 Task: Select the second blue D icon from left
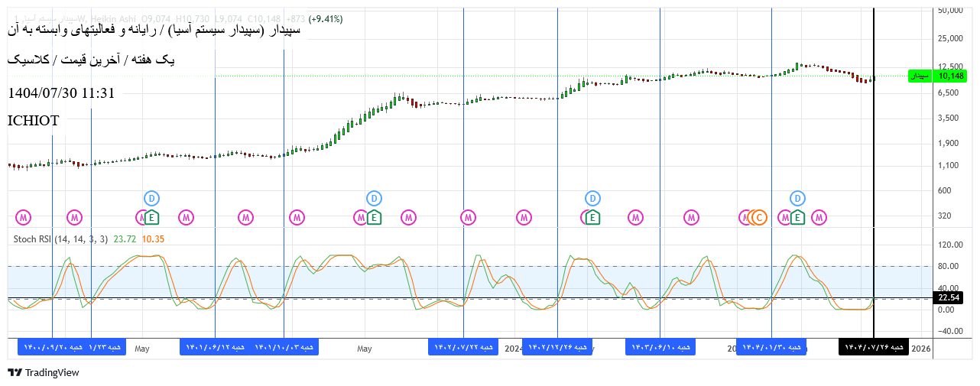(x=374, y=199)
